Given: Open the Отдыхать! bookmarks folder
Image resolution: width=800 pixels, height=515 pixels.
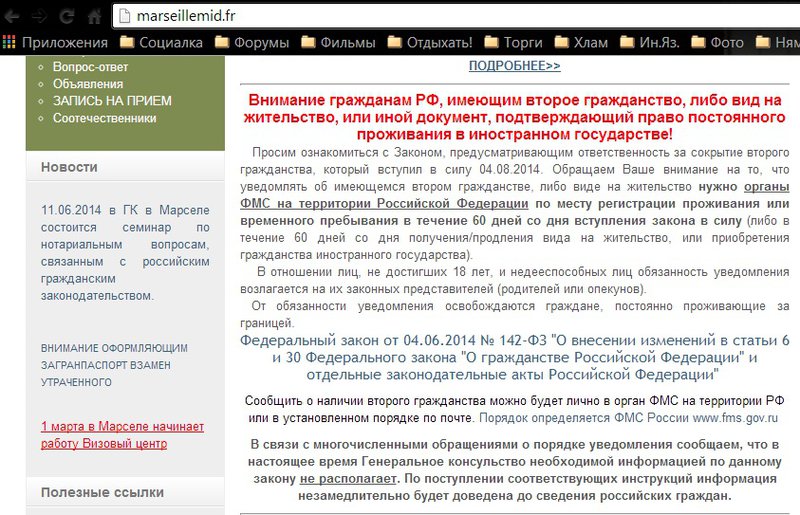Looking at the screenshot, I should tap(430, 43).
